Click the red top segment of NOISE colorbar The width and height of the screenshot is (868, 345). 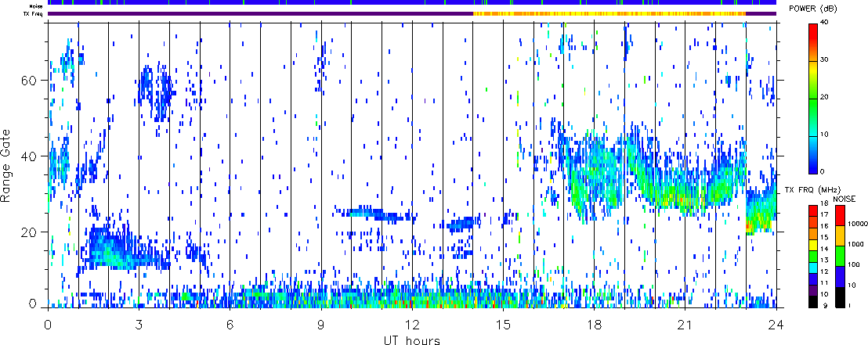coord(840,214)
